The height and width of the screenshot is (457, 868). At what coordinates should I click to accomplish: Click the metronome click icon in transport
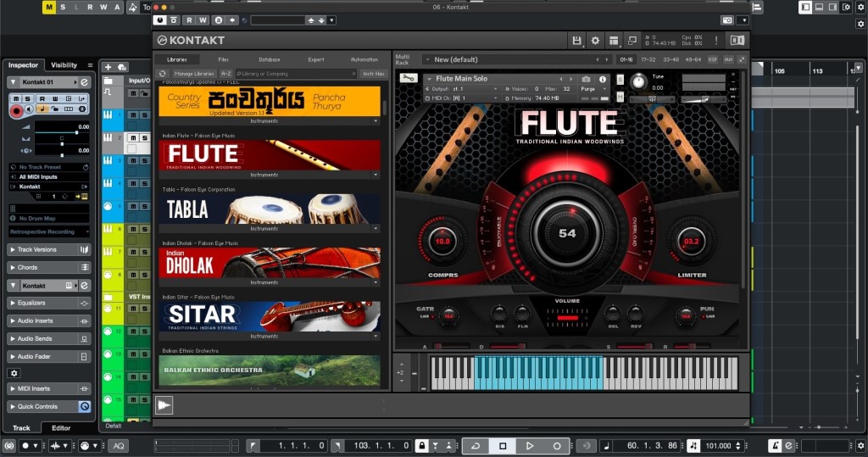point(776,445)
